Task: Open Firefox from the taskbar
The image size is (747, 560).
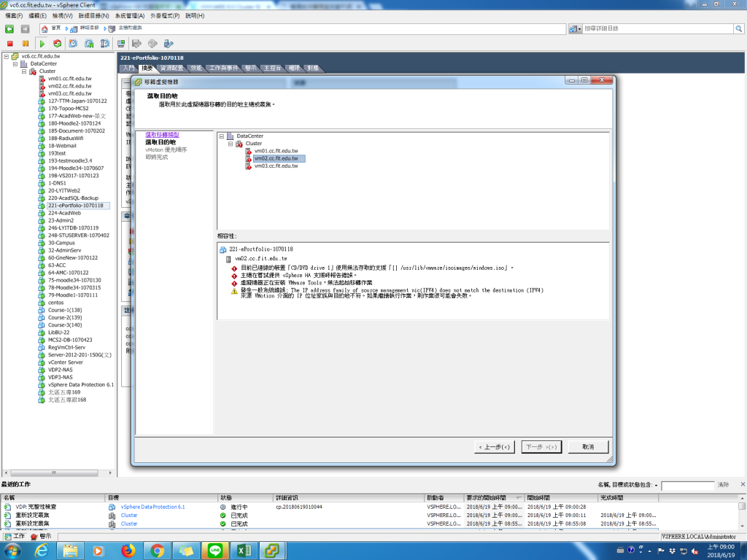Action: pyautogui.click(x=128, y=551)
